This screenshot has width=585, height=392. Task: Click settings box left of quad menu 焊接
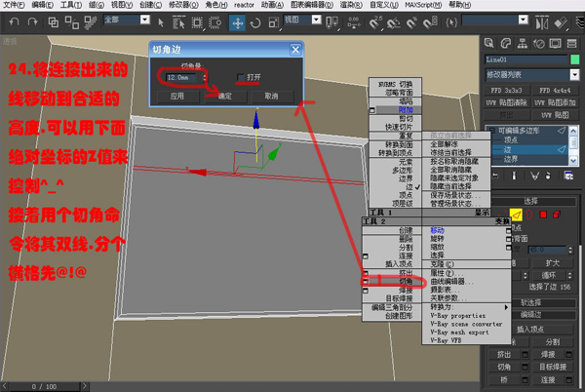[366, 291]
